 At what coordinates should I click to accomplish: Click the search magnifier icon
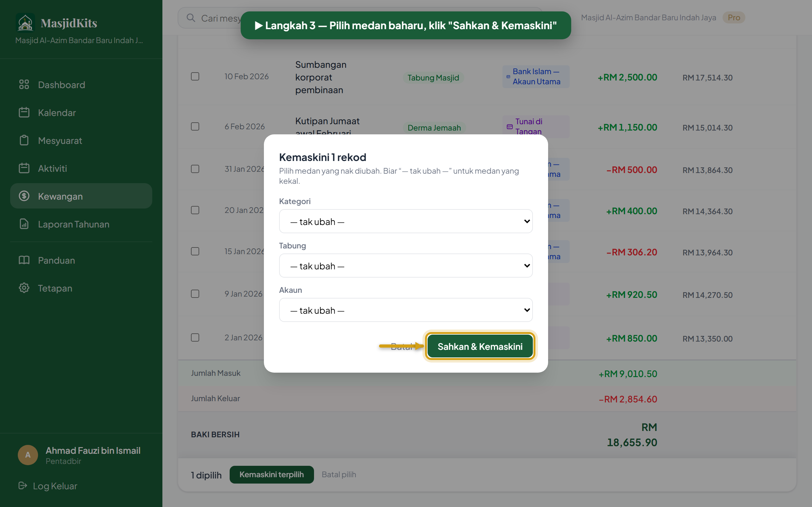[x=191, y=18]
